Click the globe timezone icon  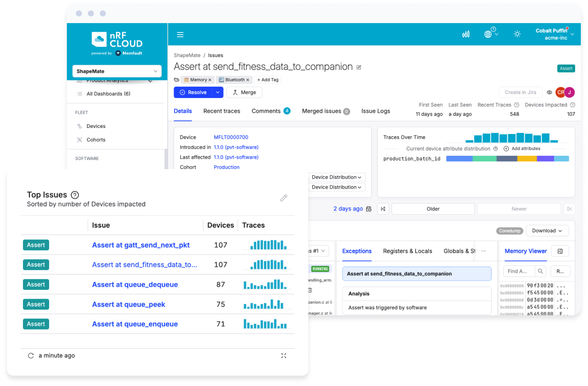[x=488, y=34]
